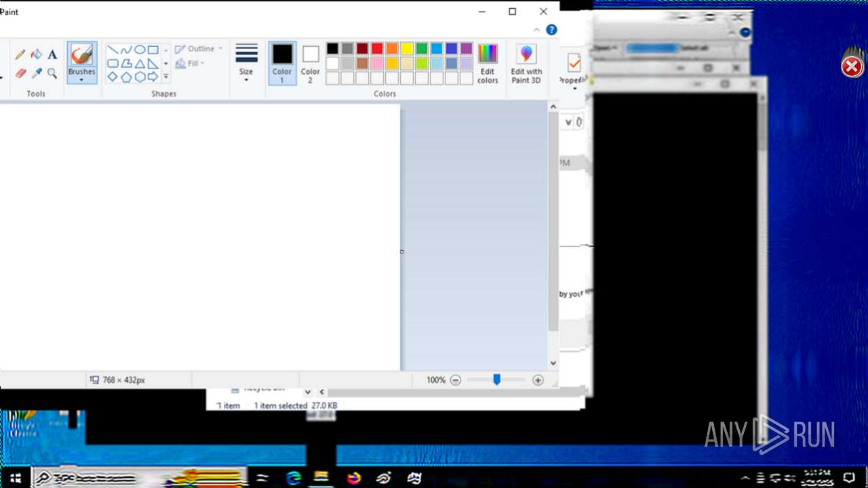Zoom in with the plus button
The width and height of the screenshot is (868, 488).
click(x=538, y=380)
